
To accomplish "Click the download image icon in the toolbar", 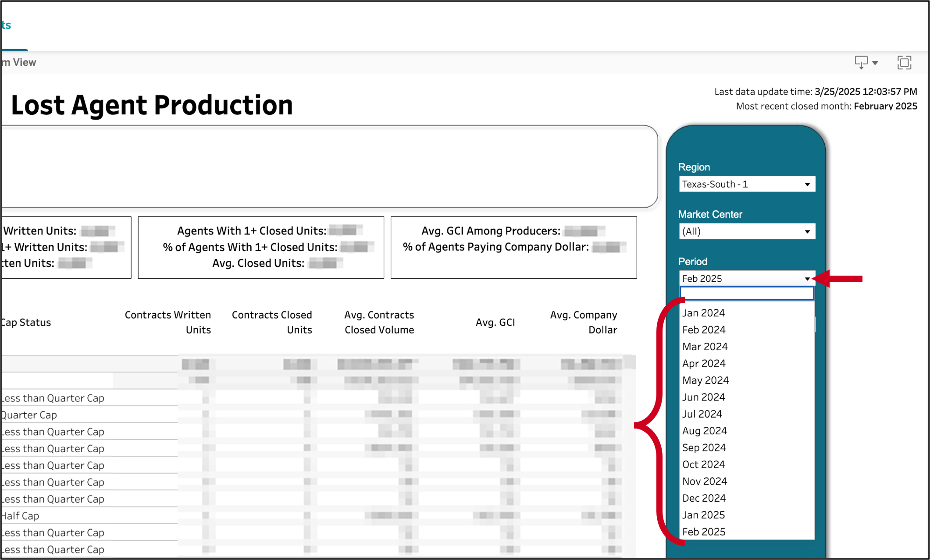I will point(860,62).
